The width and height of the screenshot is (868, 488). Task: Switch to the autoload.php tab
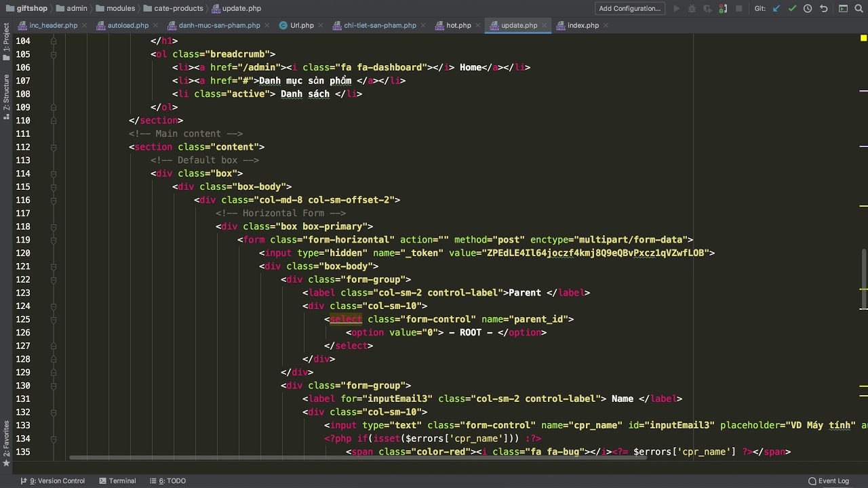click(127, 26)
